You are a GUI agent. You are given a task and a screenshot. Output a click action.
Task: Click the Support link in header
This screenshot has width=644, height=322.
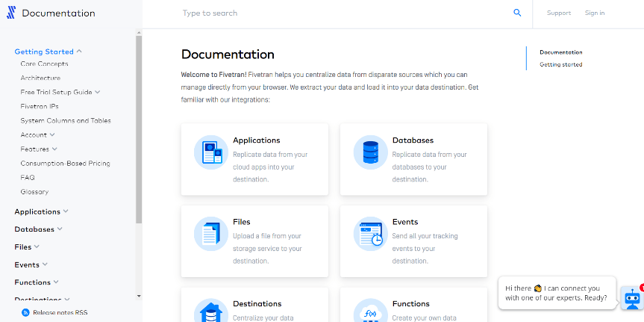click(x=559, y=13)
